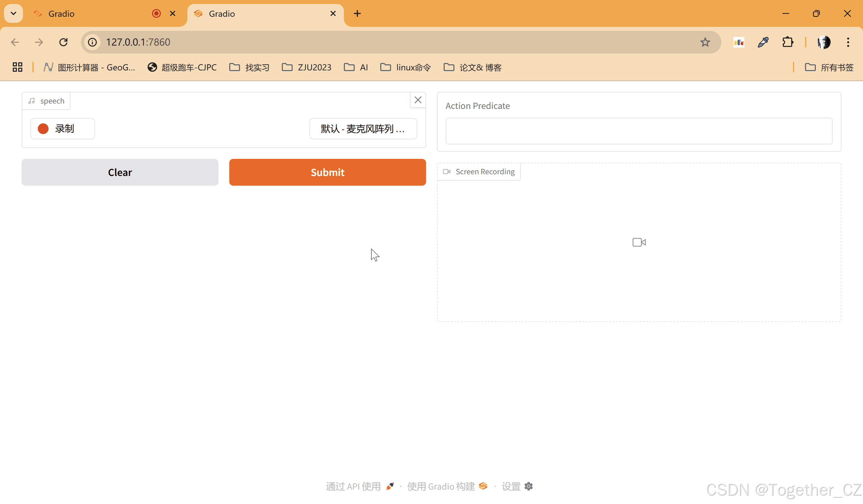
Task: Start recording by pressing the 录制 button
Action: (x=62, y=128)
